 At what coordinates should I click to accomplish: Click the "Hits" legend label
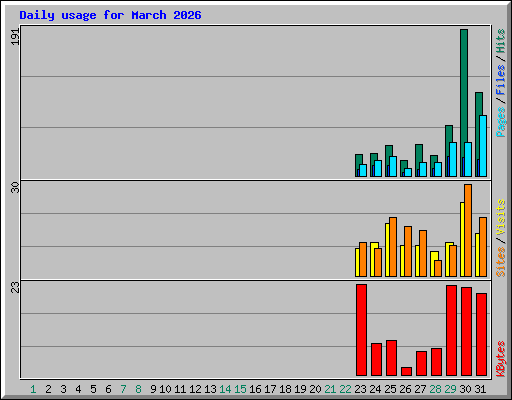(x=500, y=41)
